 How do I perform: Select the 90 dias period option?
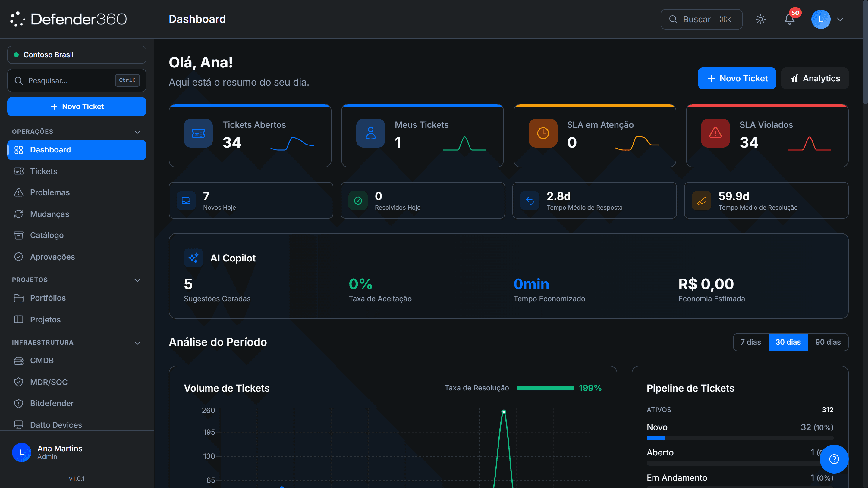point(828,342)
